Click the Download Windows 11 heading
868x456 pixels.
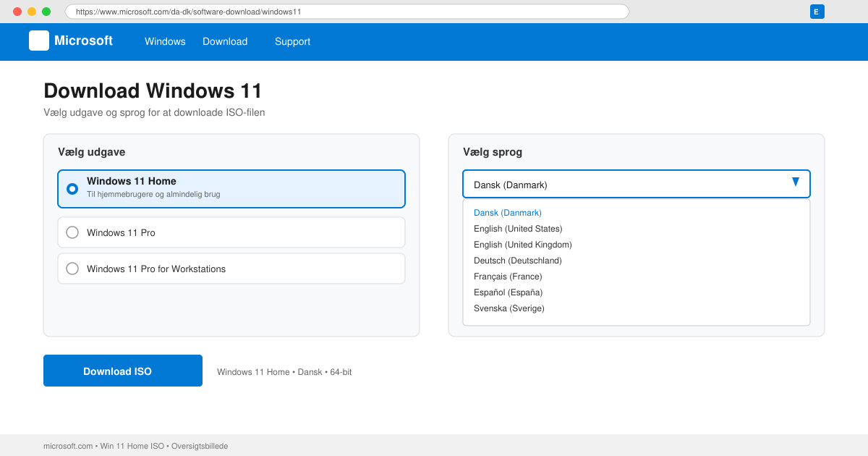coord(153,91)
